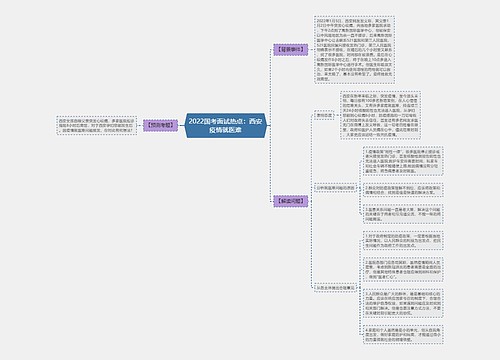500x360 pixels.
Task: Select the '表明态度' sub-node
Action: (324, 115)
